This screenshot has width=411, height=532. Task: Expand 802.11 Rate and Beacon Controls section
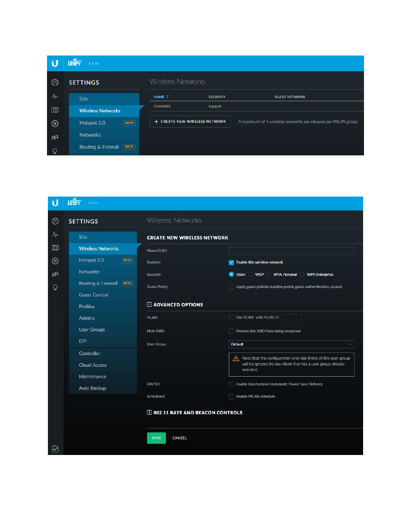click(150, 412)
